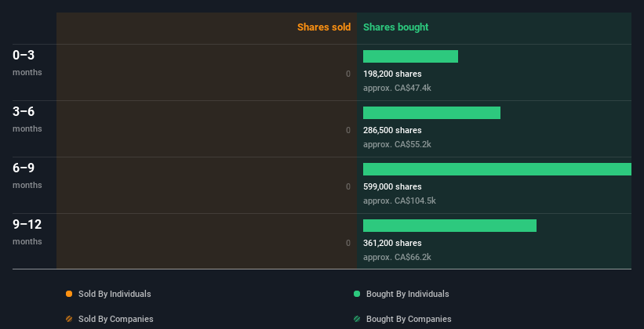Select the 0–3 months green bar

(x=410, y=56)
